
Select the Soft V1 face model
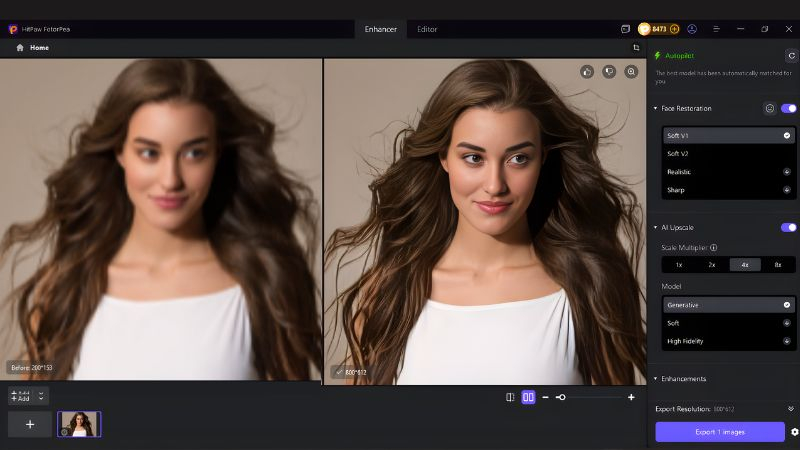(x=728, y=135)
